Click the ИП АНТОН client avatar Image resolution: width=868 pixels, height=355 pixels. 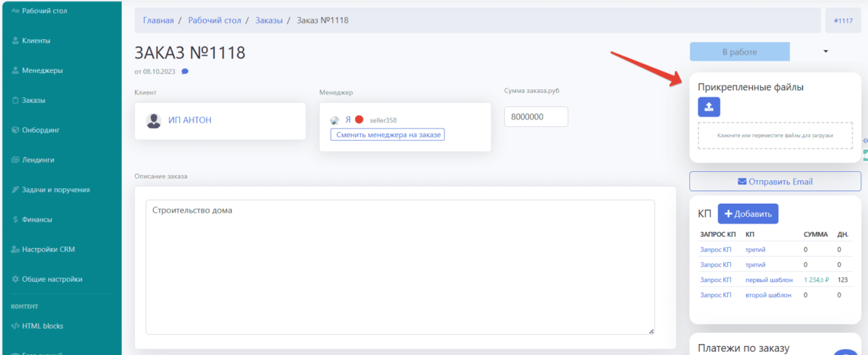(x=154, y=121)
